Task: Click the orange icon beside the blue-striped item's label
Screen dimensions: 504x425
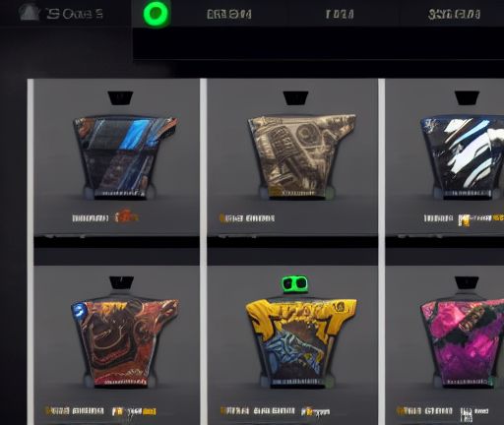Action: click(x=126, y=217)
